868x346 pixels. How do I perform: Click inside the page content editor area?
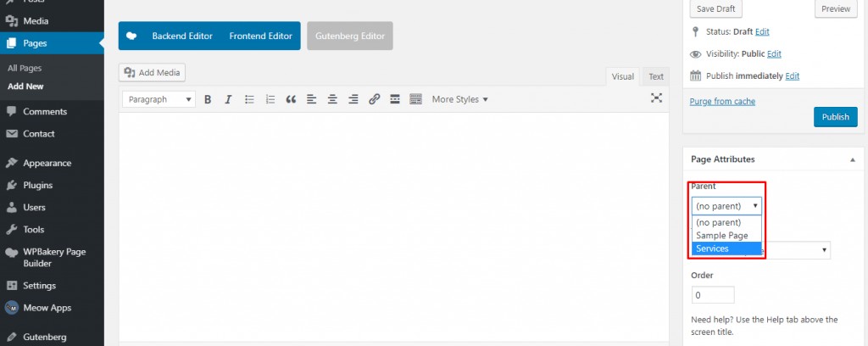click(393, 227)
